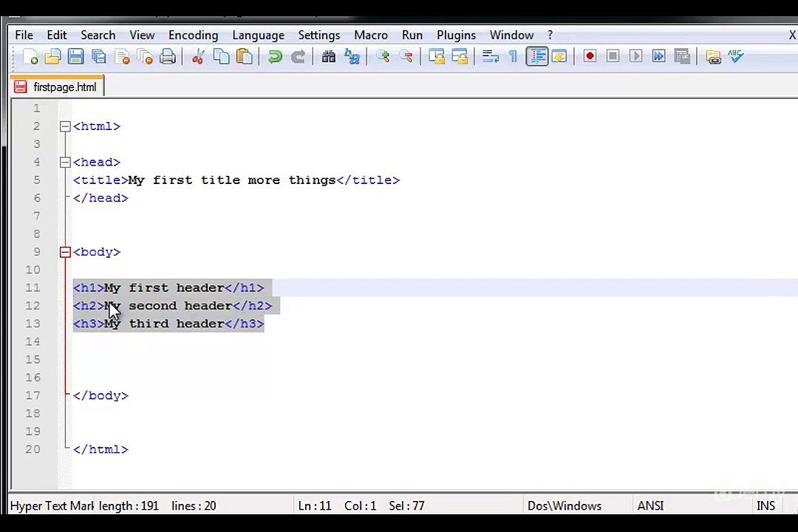Click the line containing the <title> tag
This screenshot has height=532, width=798.
(x=236, y=180)
